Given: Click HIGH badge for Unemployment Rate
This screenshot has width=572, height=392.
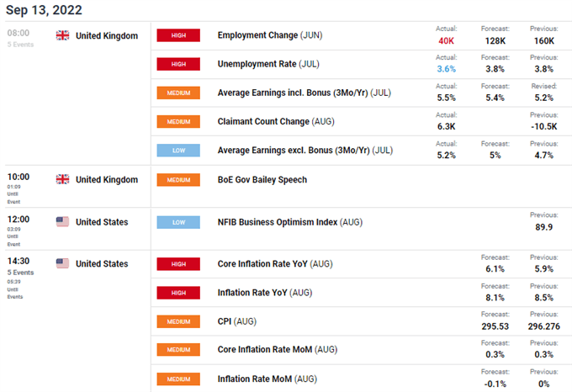Looking at the screenshot, I should click(178, 64).
